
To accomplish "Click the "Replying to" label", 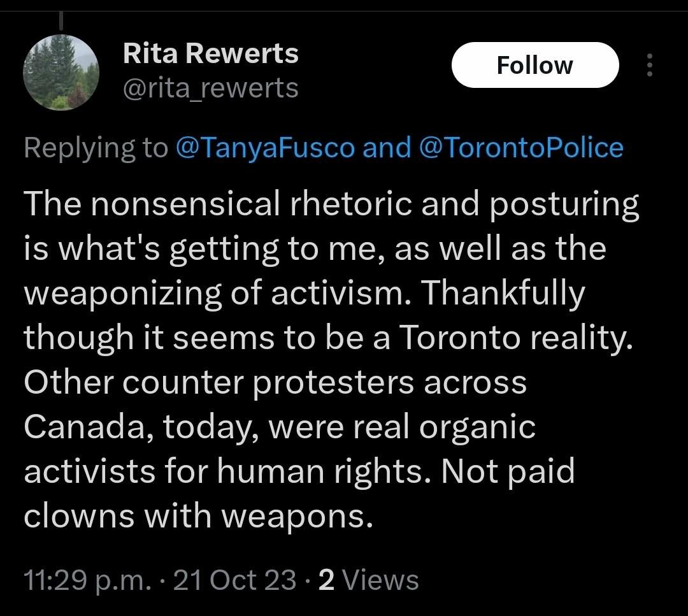I will click(x=96, y=148).
